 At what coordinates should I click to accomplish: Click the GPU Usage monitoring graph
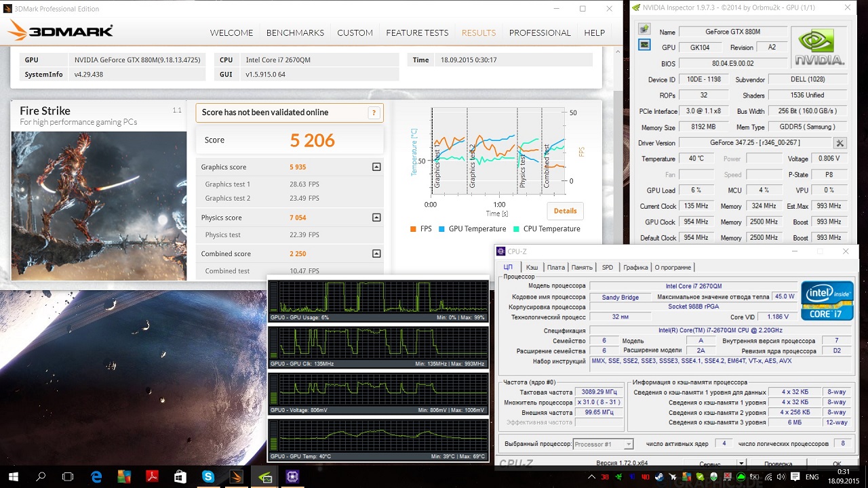(378, 301)
